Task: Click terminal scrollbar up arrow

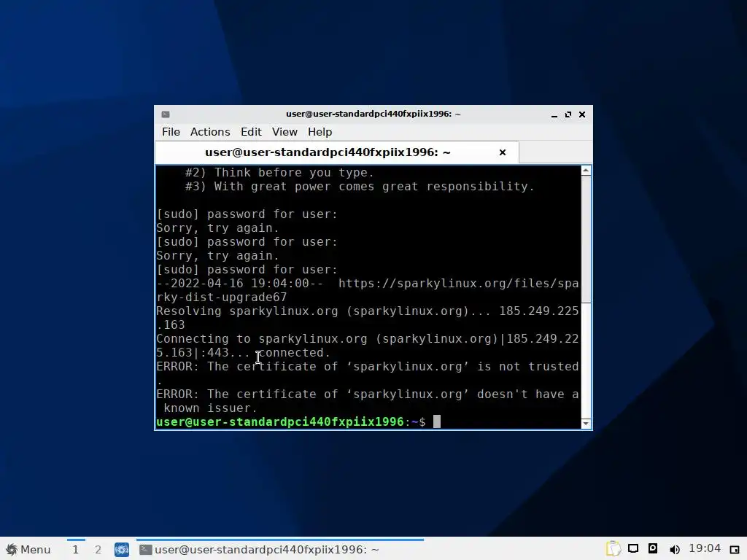Action: coord(586,171)
